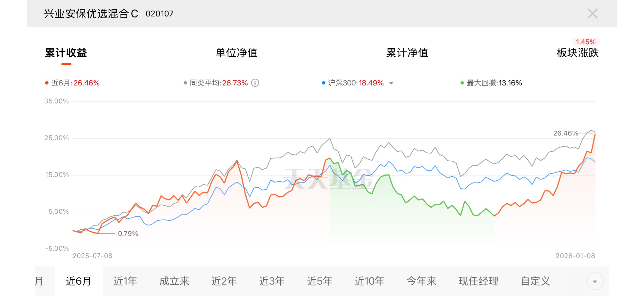The height and width of the screenshot is (296, 644).
Task: Toggle the orange 近6月 legend dot
Action: [47, 83]
